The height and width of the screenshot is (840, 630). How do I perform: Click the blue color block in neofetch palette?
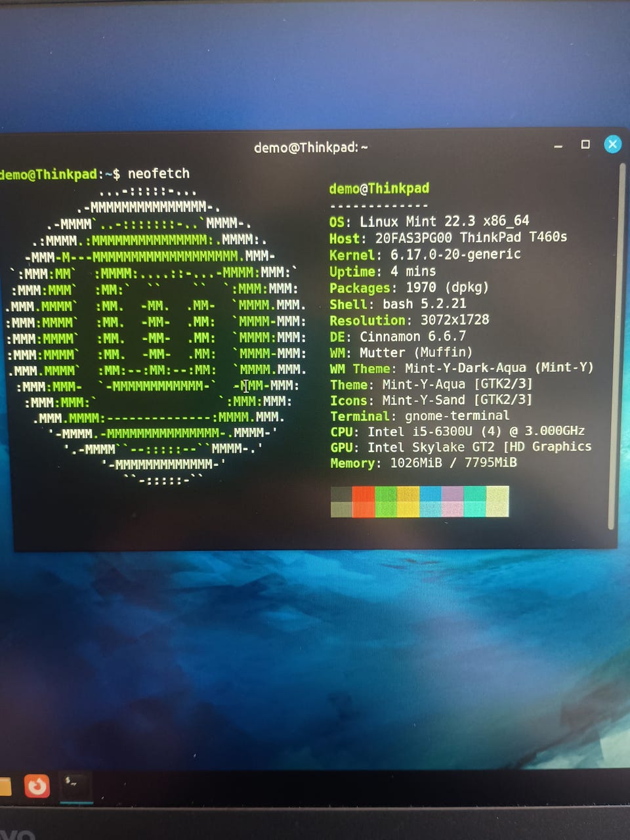pyautogui.click(x=430, y=501)
